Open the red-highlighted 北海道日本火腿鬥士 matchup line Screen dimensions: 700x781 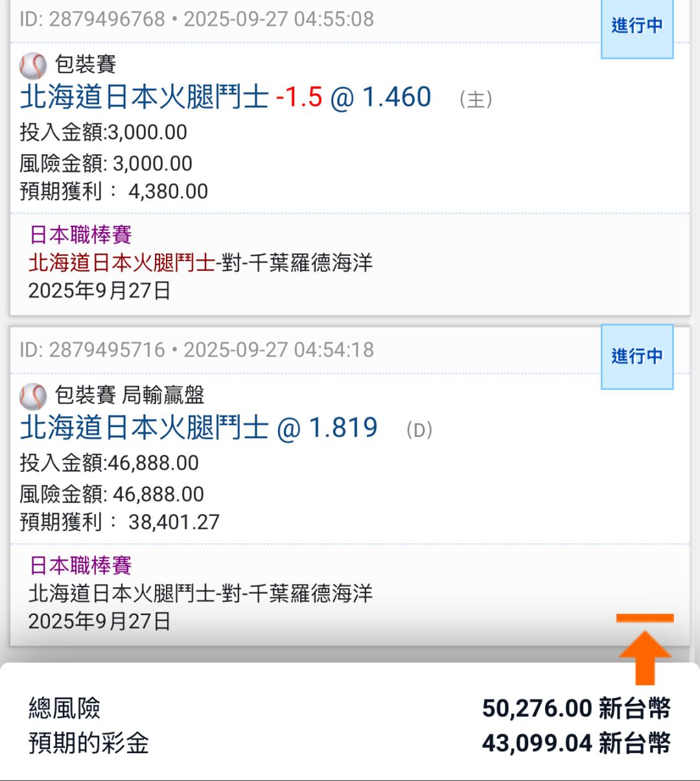200,263
